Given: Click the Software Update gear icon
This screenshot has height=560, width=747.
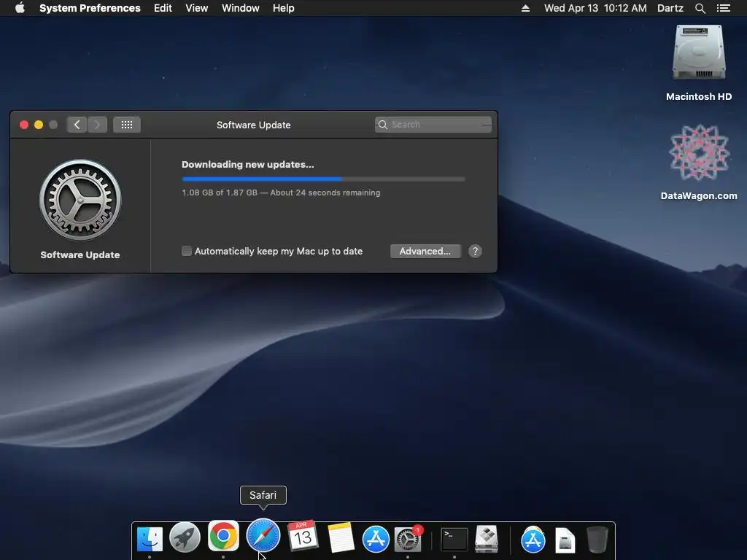Looking at the screenshot, I should point(80,200).
